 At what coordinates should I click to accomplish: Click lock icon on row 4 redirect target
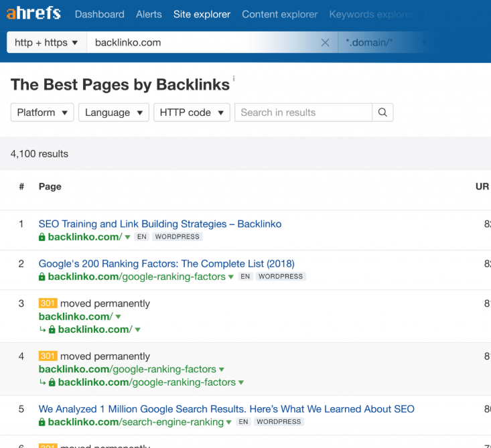pyautogui.click(x=52, y=382)
